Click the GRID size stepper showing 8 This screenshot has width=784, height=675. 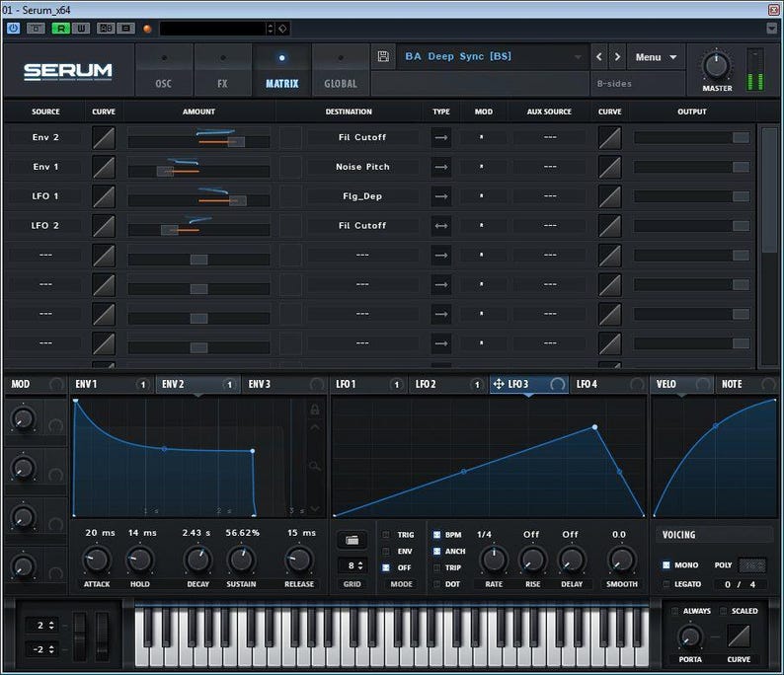pos(352,565)
